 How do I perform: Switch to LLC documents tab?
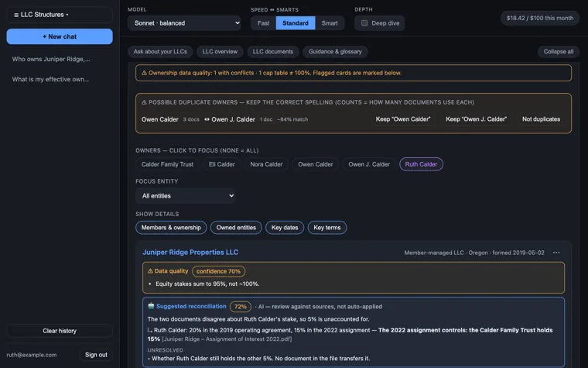[x=273, y=51]
